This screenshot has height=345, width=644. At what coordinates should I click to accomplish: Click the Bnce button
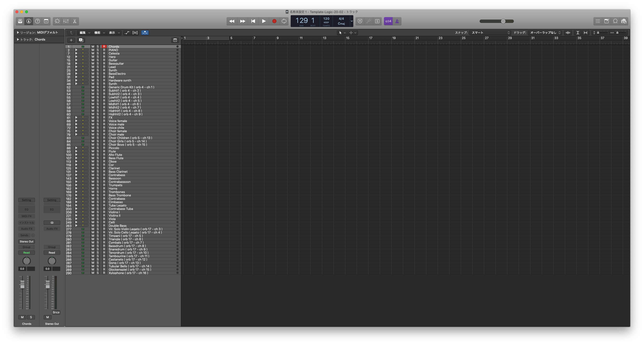point(56,312)
